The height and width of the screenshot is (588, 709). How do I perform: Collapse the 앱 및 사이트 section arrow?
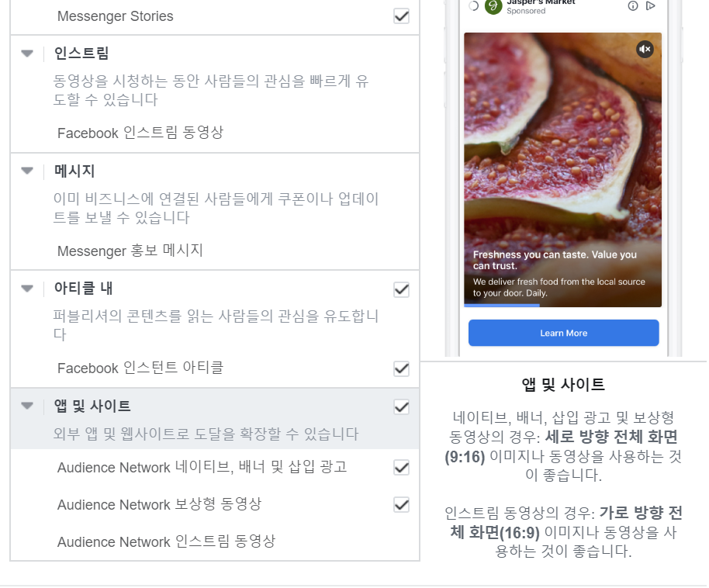point(27,405)
